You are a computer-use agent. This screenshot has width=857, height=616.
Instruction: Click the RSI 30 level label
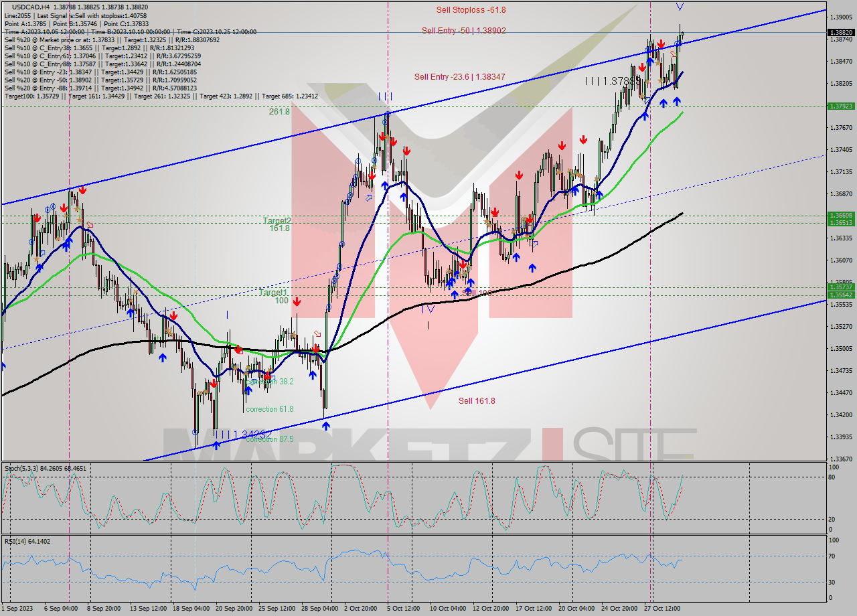point(833,582)
